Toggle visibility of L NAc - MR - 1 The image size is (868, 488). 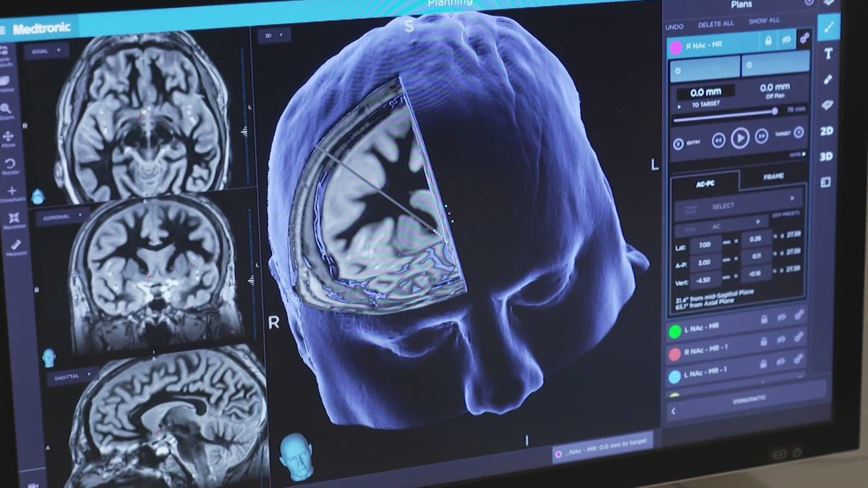tap(780, 361)
